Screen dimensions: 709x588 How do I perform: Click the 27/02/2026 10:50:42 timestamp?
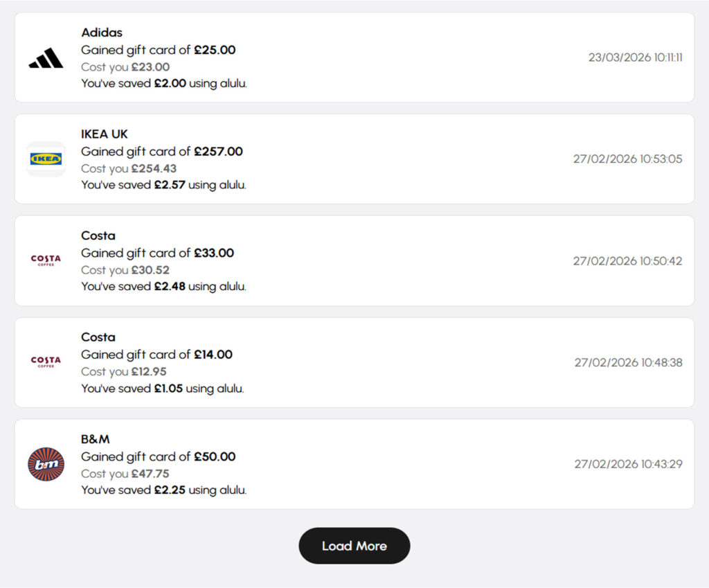tap(627, 261)
